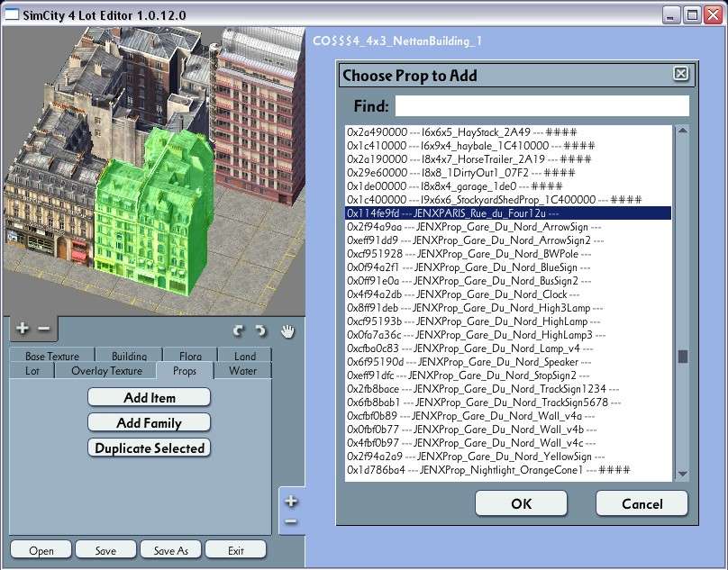
Task: Click the Save As button
Action: (170, 550)
